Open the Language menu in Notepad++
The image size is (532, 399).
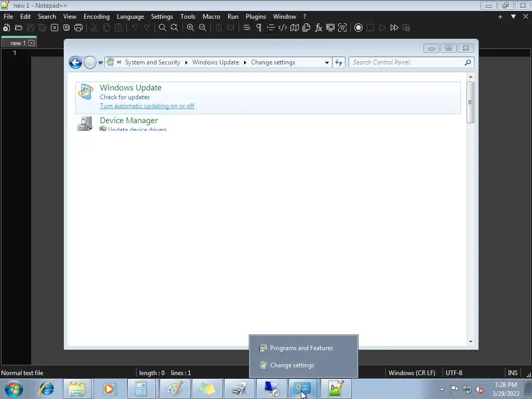pyautogui.click(x=130, y=16)
